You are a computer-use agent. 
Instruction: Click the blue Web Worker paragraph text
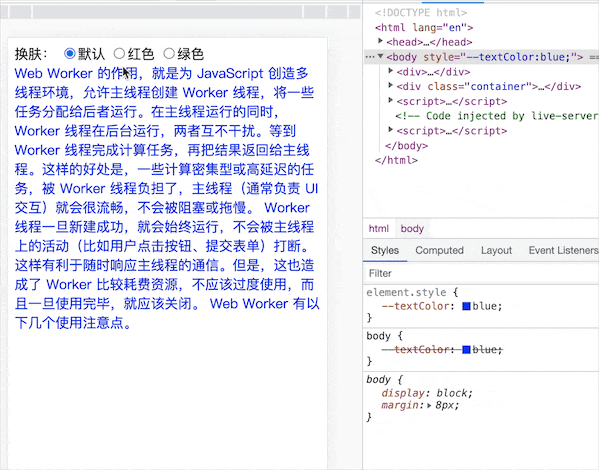point(167,198)
